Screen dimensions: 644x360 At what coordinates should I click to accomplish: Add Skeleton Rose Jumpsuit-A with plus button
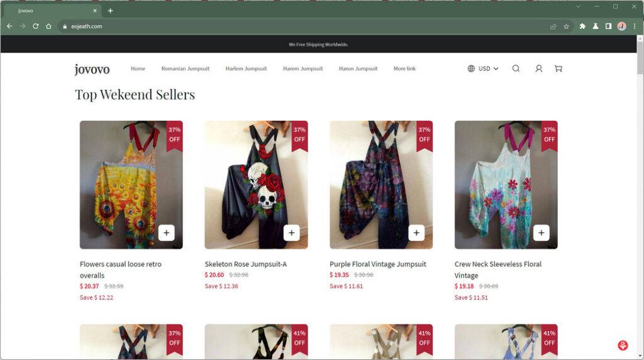(291, 232)
